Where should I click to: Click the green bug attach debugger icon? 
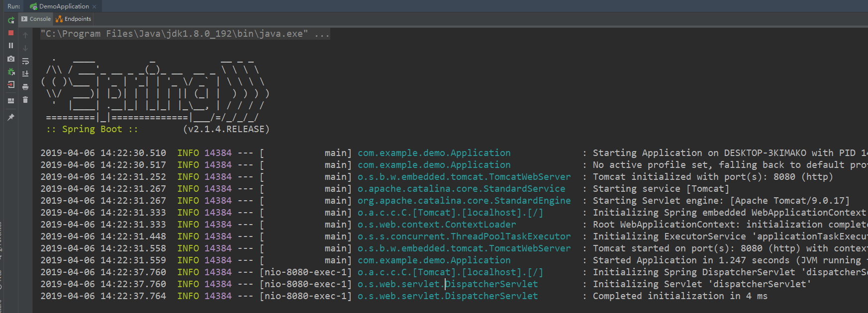(x=11, y=72)
